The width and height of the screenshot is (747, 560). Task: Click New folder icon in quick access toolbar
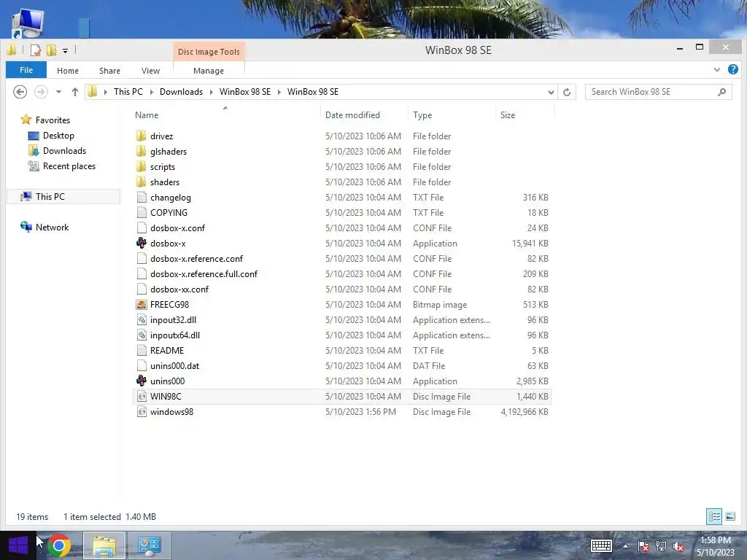click(52, 50)
